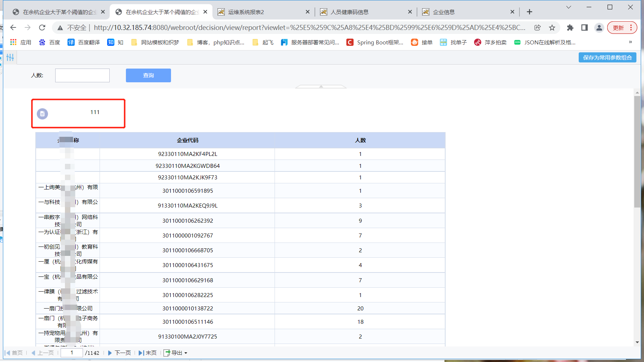Click the 人数 column header
This screenshot has height=362, width=644.
point(360,140)
